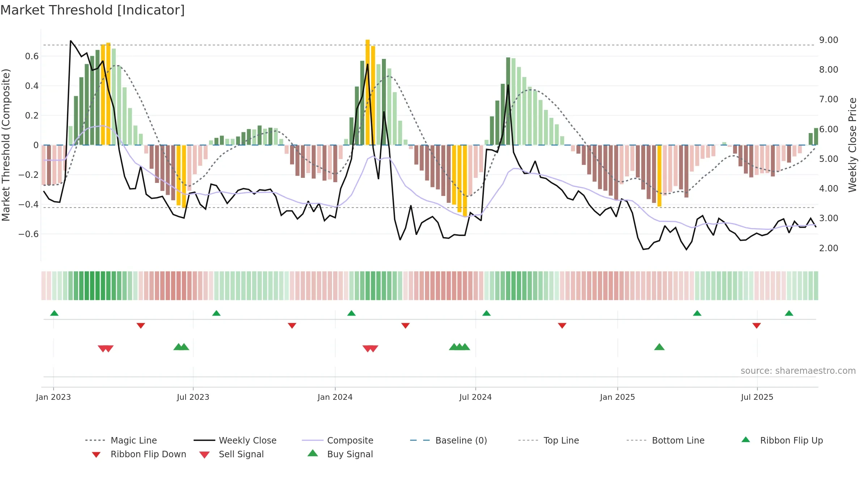868x488 pixels.
Task: Click the 0 baseline tick label on left axis
Action: point(36,145)
